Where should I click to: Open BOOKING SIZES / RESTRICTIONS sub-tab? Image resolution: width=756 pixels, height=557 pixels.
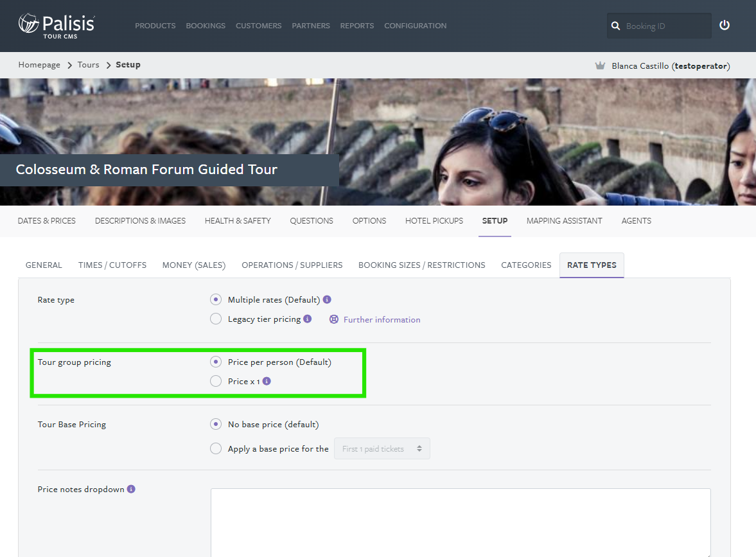pos(422,265)
